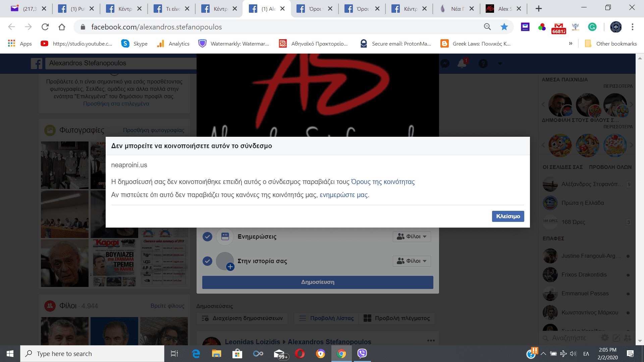Open Facebook notifications bell
Image resolution: width=644 pixels, height=362 pixels.
tap(462, 63)
